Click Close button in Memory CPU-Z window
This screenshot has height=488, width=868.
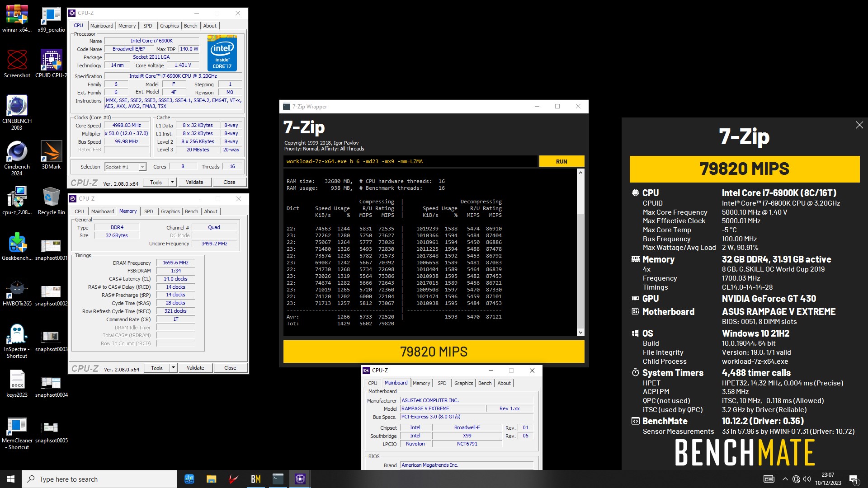pos(230,368)
